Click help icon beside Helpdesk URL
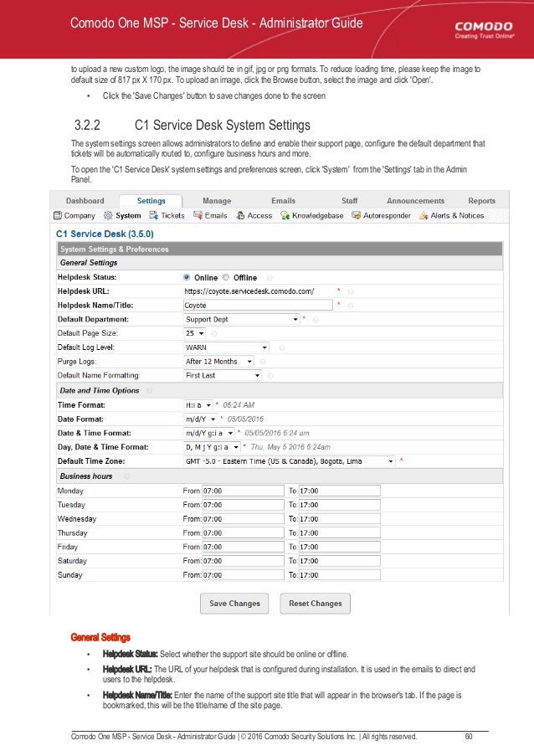The width and height of the screenshot is (534, 756). (x=351, y=291)
